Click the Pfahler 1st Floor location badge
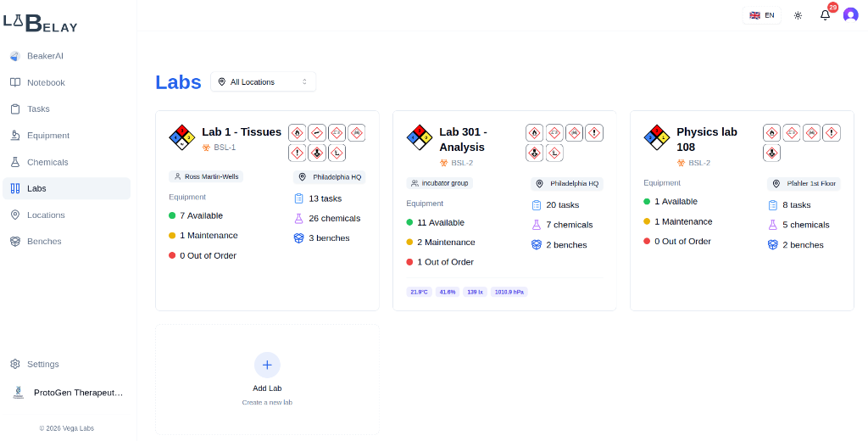 tap(804, 184)
